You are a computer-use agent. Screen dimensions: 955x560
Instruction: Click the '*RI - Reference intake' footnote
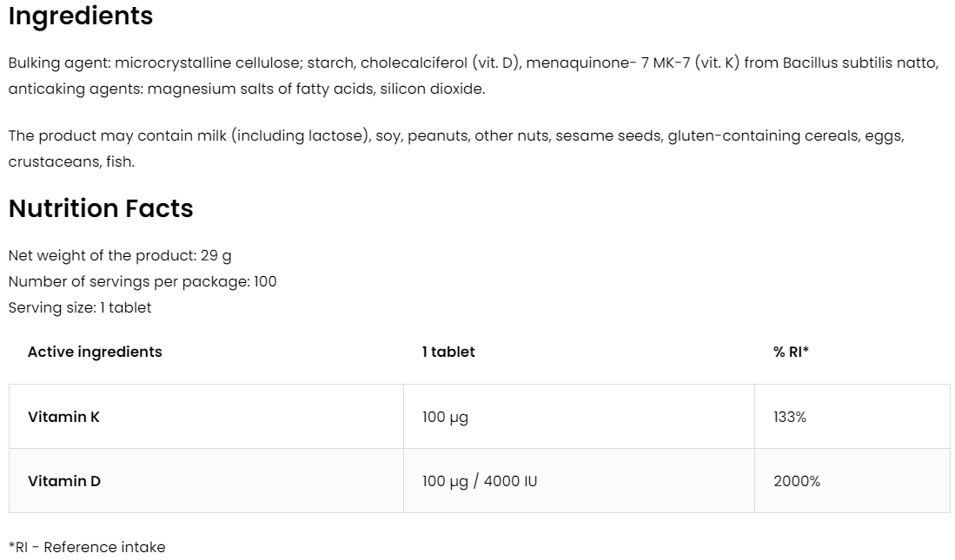point(87,547)
